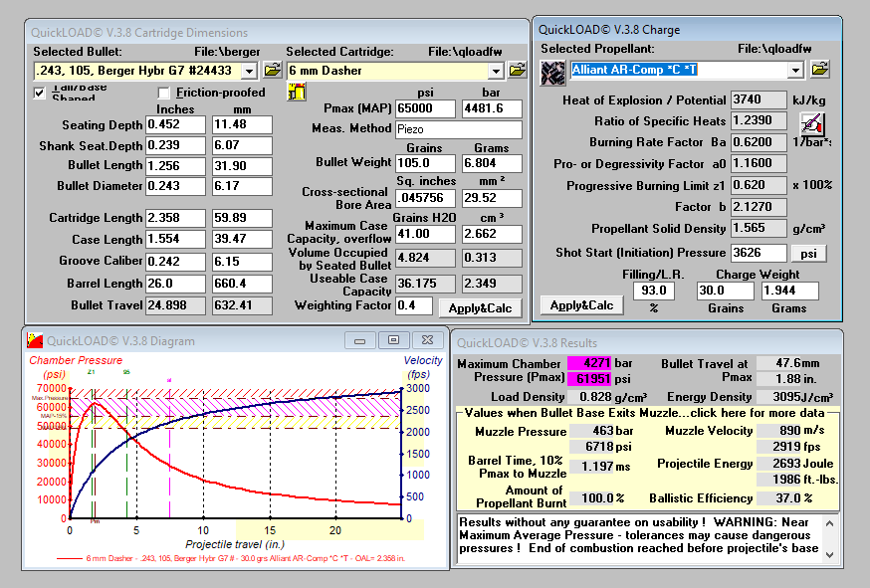Click the Pmax (MAP) psi field
The width and height of the screenshot is (870, 588).
tap(425, 108)
